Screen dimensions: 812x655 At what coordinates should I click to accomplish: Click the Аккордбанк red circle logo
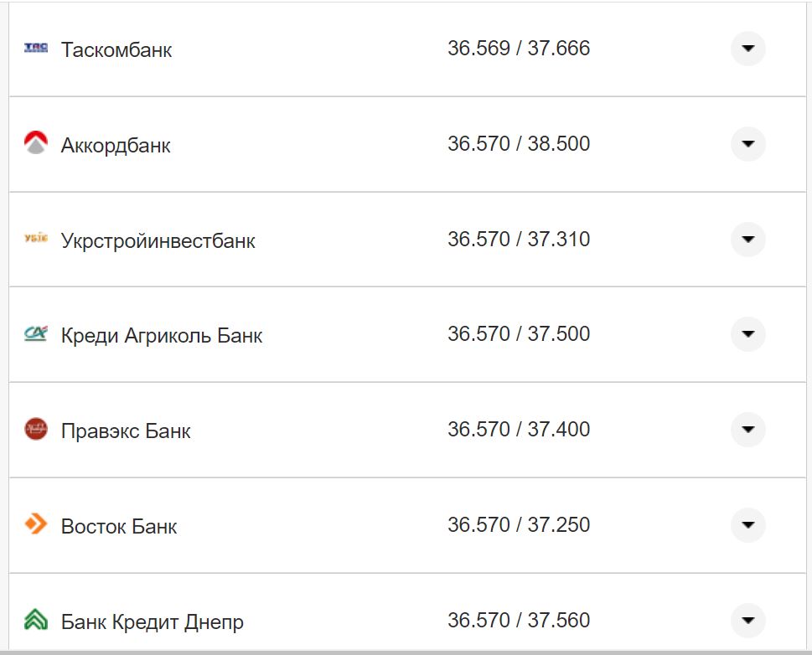tap(35, 143)
